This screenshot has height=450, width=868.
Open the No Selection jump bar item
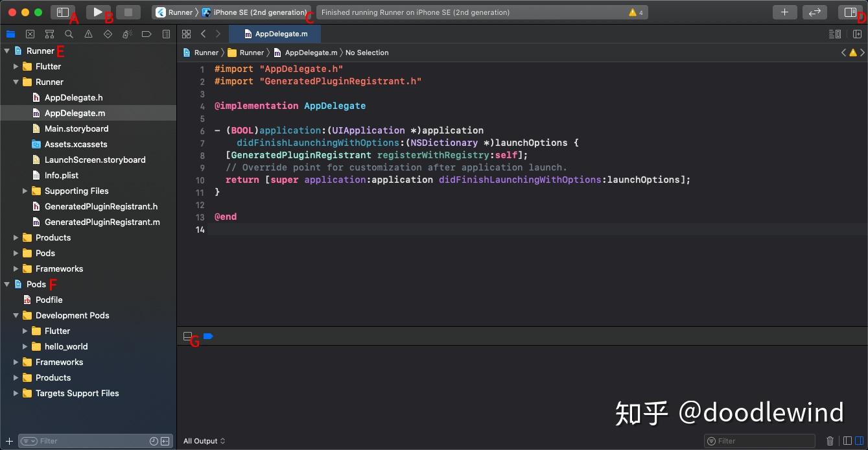pos(367,53)
